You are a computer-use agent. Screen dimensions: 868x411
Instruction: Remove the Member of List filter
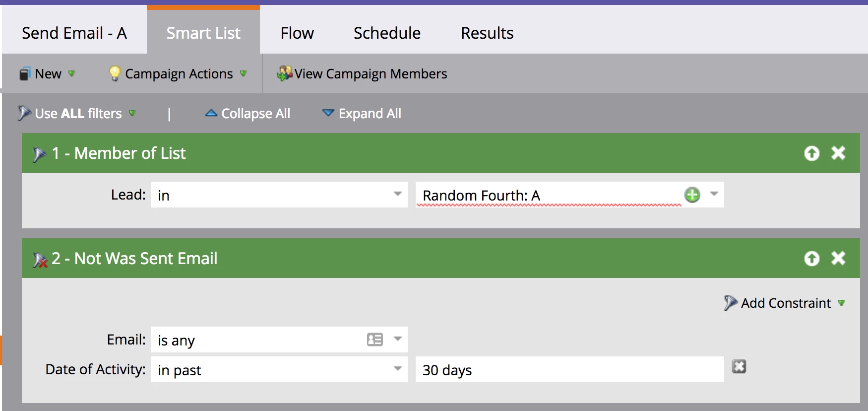pyautogui.click(x=838, y=153)
